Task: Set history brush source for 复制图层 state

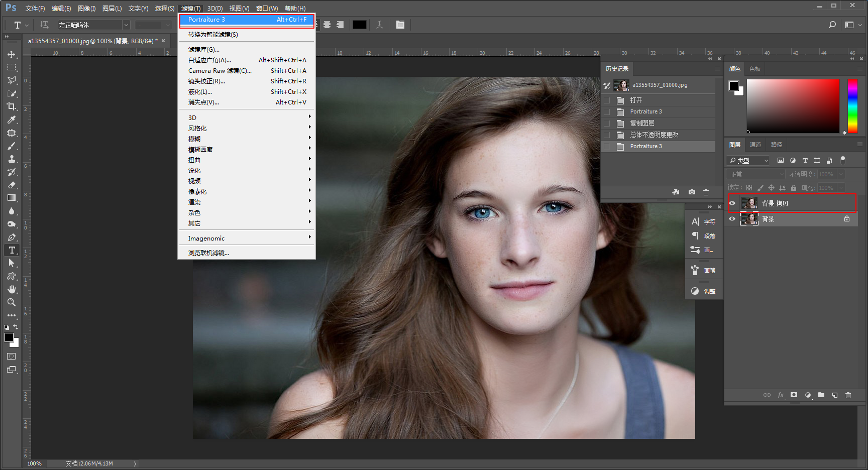Action: (607, 123)
